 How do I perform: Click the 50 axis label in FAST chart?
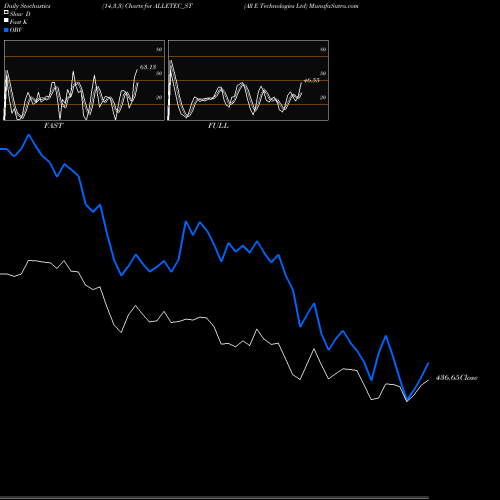coord(159,73)
